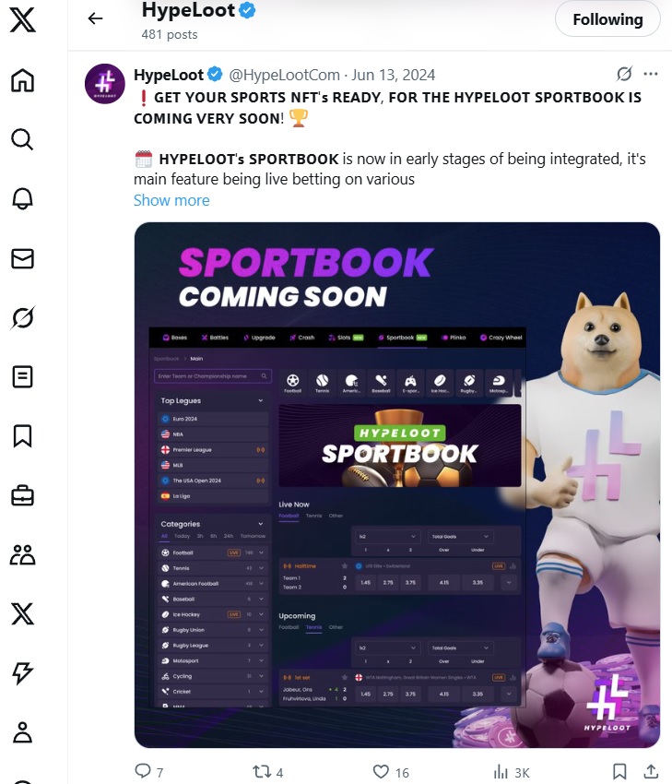Screen dimensions: 672x784
Task: Open the Messages envelope icon
Action: 22,258
